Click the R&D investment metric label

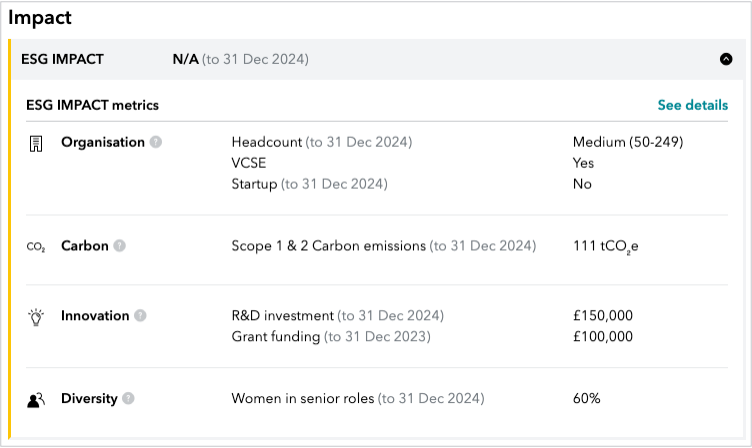click(x=282, y=316)
